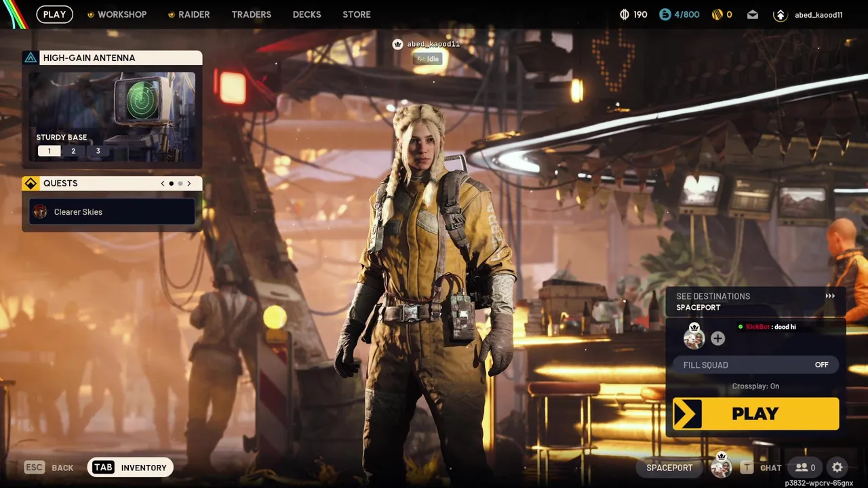
Task: Open the Store tab
Action: tap(357, 14)
